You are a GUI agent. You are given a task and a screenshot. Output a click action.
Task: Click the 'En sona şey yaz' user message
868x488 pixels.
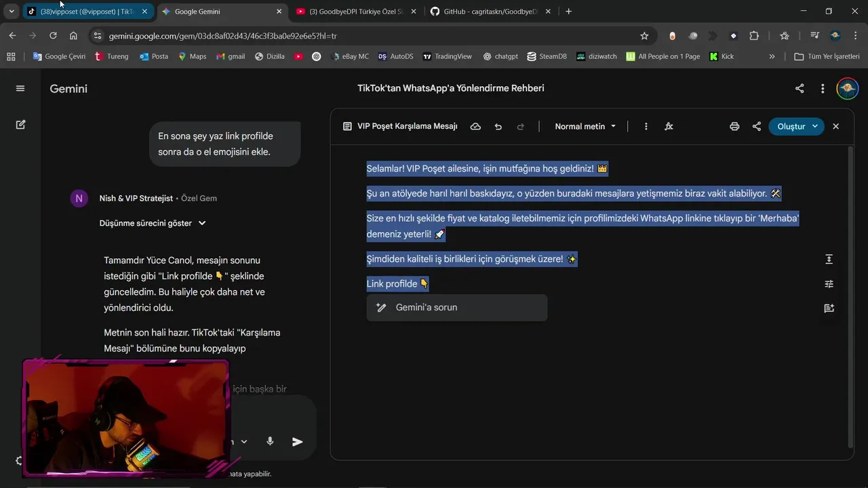(224, 144)
